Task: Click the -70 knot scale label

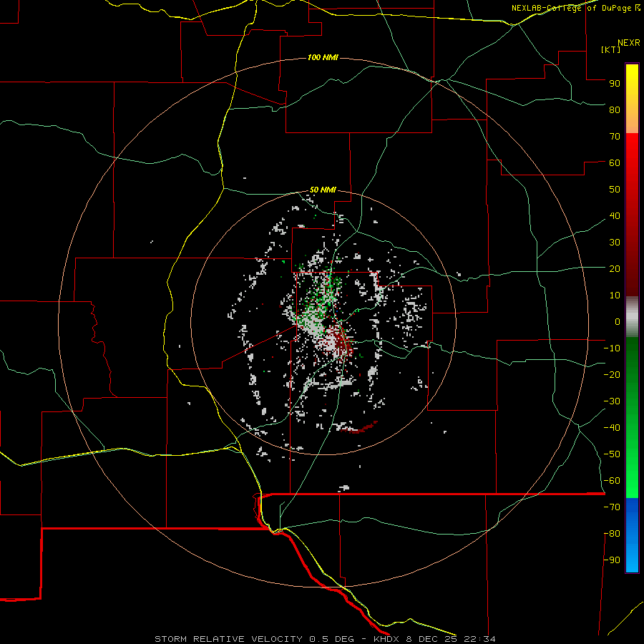Action: [612, 507]
